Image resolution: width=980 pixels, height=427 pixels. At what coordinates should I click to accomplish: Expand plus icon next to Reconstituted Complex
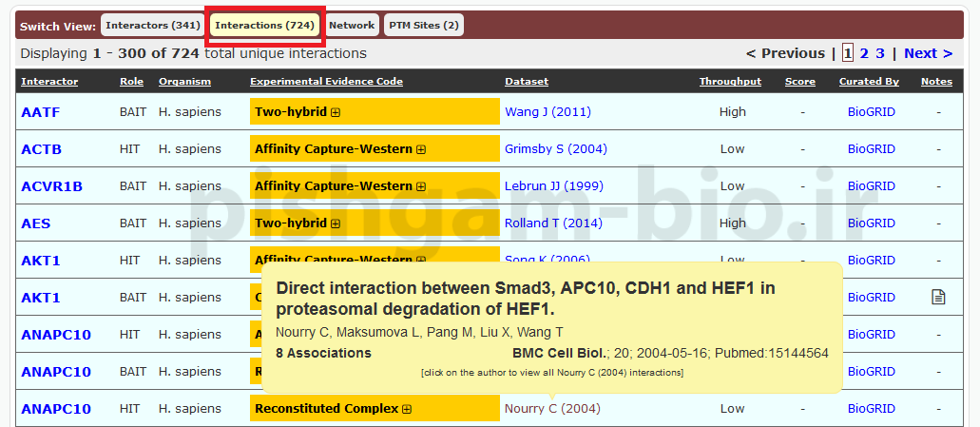point(407,409)
